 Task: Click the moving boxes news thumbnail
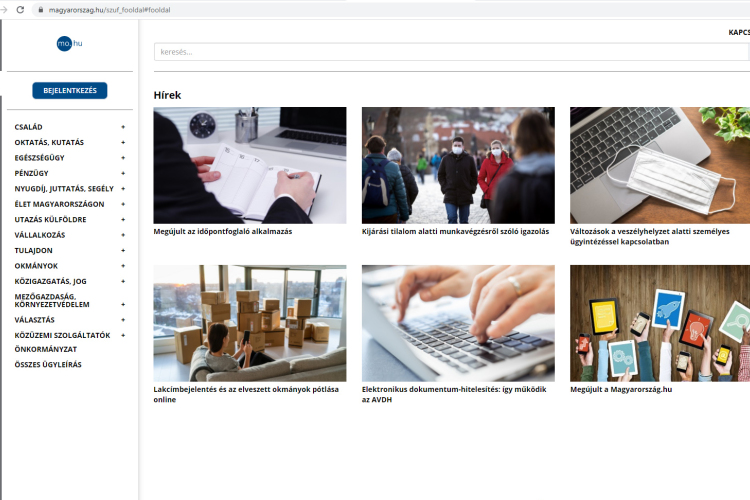coord(250,323)
